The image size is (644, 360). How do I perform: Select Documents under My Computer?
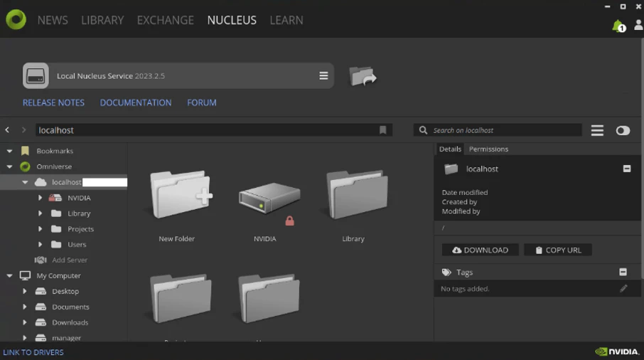(70, 307)
